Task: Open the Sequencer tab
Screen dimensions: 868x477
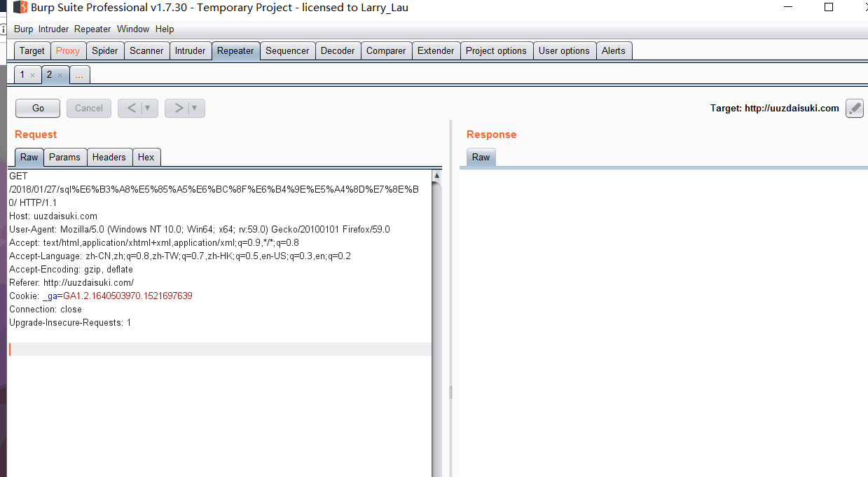Action: pos(287,50)
